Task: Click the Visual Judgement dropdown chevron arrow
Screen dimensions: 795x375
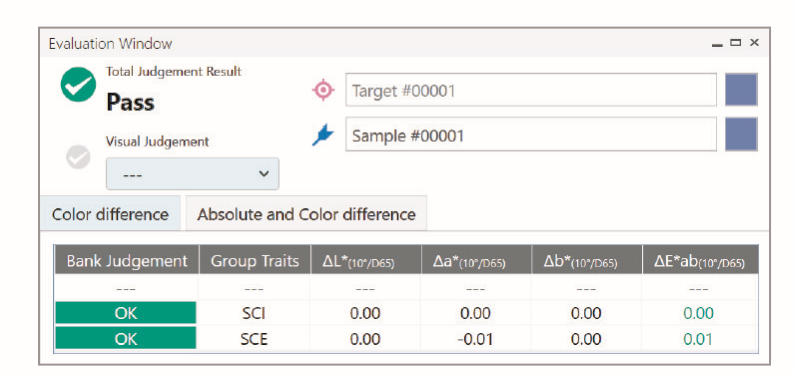Action: click(x=264, y=174)
